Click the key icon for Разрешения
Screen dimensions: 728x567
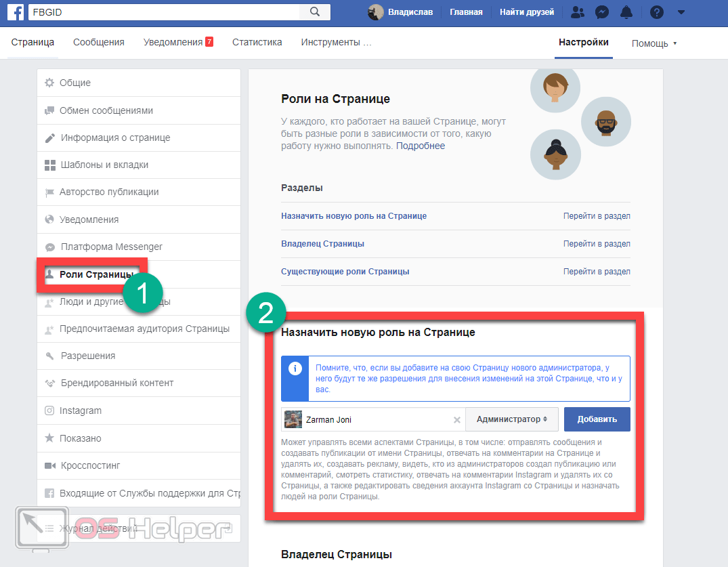coord(49,356)
